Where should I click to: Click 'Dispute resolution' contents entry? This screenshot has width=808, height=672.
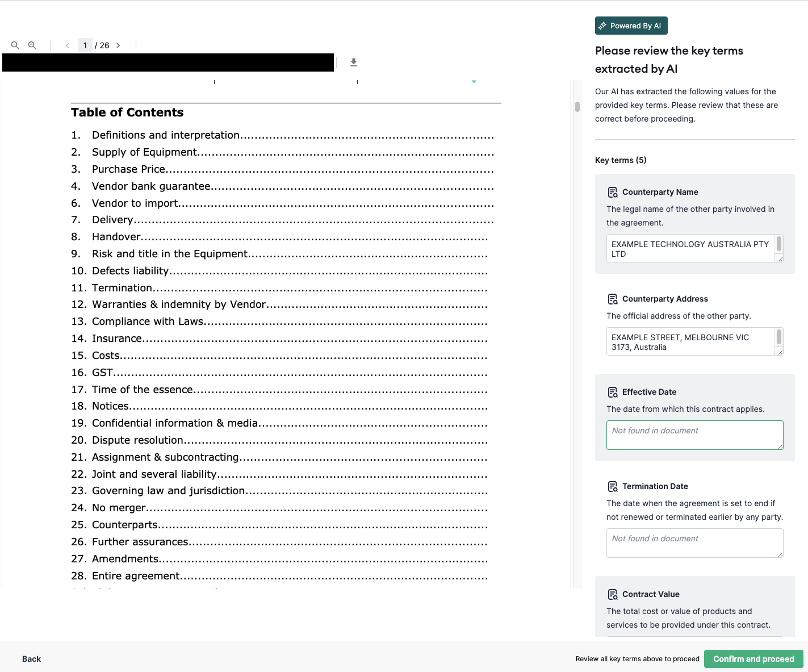[x=279, y=440]
